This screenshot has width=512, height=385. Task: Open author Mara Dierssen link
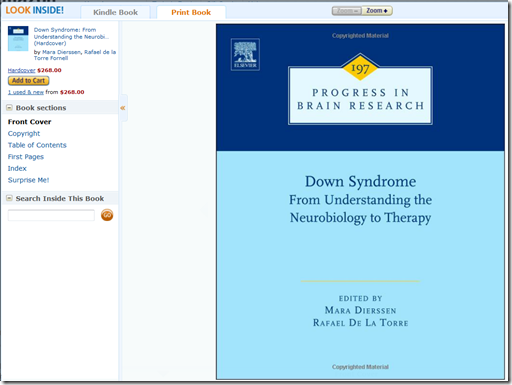coord(61,52)
